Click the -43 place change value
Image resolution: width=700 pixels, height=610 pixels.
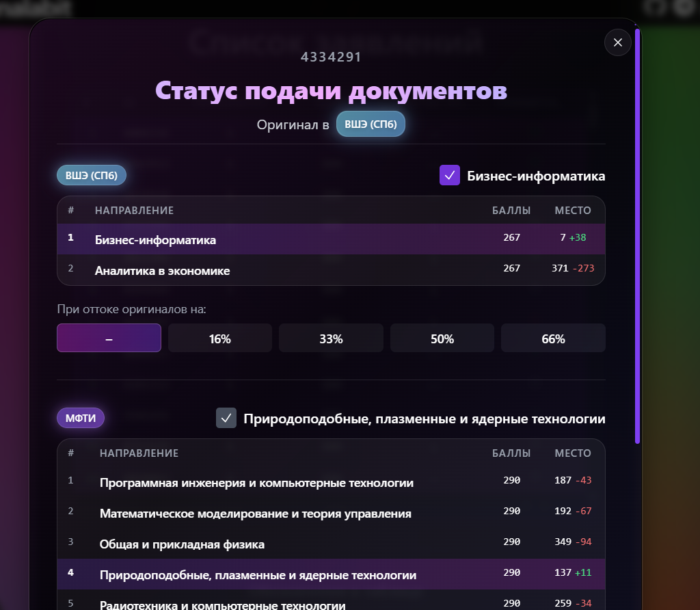(584, 481)
